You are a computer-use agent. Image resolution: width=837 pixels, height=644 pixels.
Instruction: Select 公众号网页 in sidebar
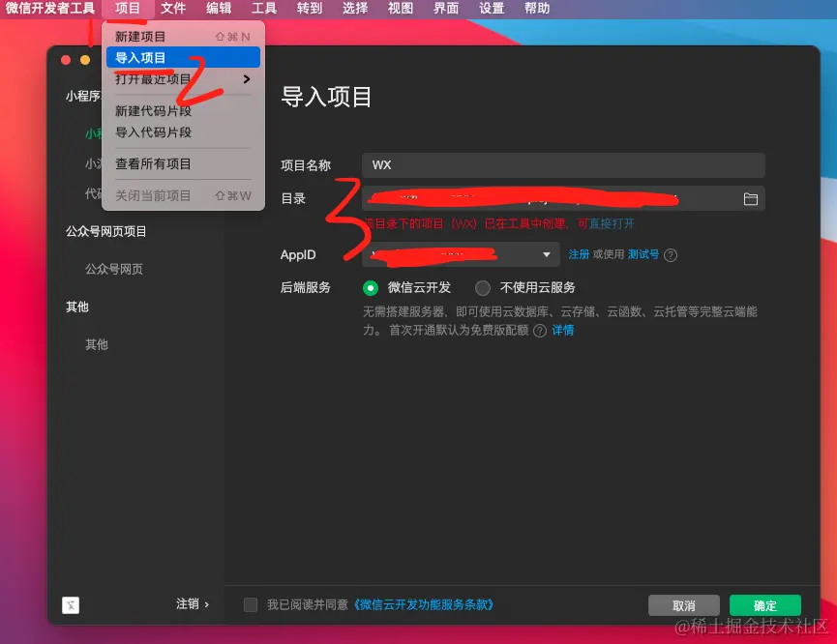point(114,269)
